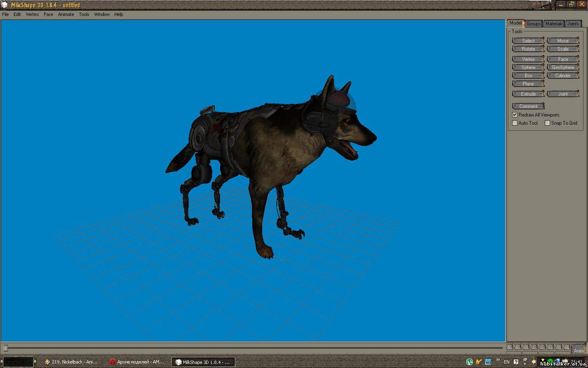588x368 pixels.
Task: Switch to the Groups tab
Action: tap(534, 24)
